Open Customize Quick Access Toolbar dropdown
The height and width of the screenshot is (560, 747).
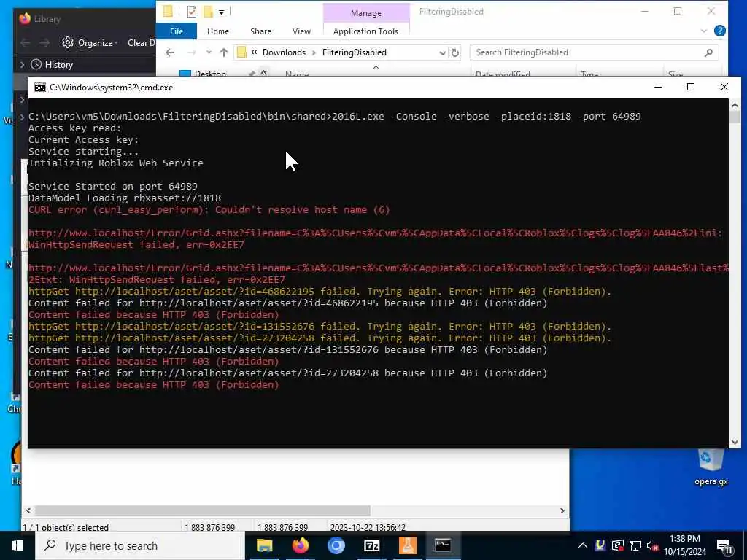point(221,12)
